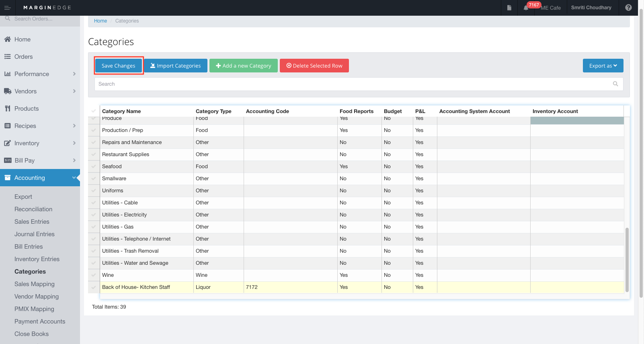This screenshot has width=644, height=344.
Task: Open Sales Mapping submenu item
Action: click(35, 284)
